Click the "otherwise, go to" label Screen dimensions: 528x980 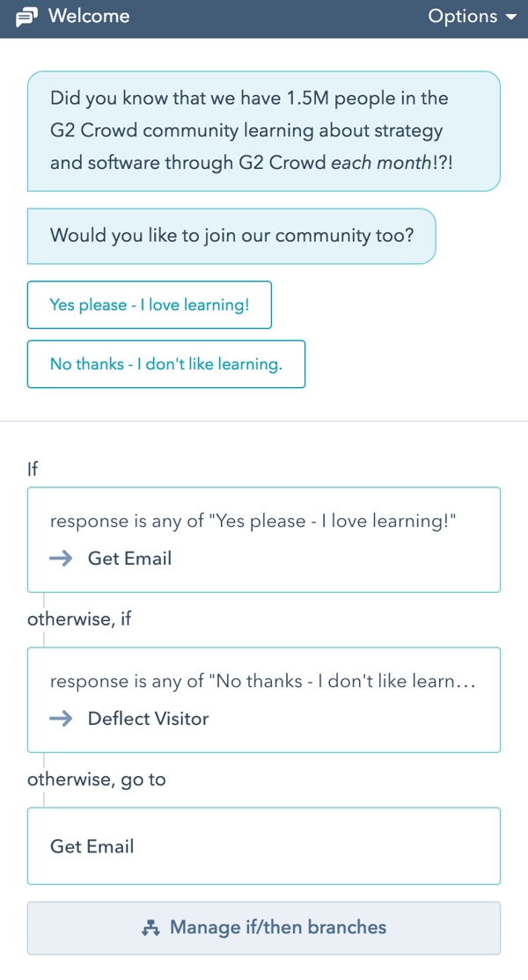[x=96, y=779]
